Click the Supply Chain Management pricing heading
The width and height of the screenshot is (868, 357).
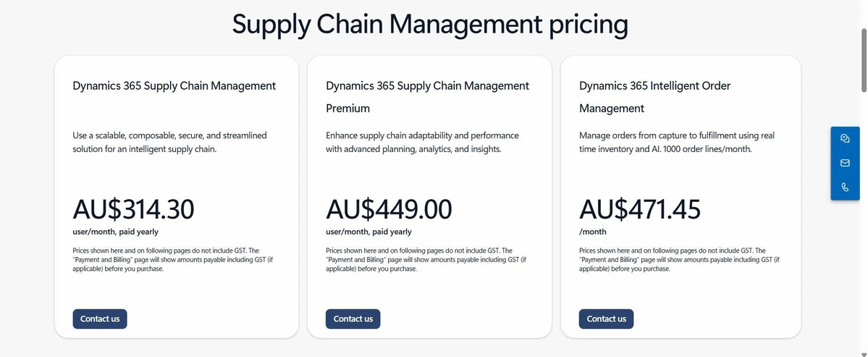[430, 25]
